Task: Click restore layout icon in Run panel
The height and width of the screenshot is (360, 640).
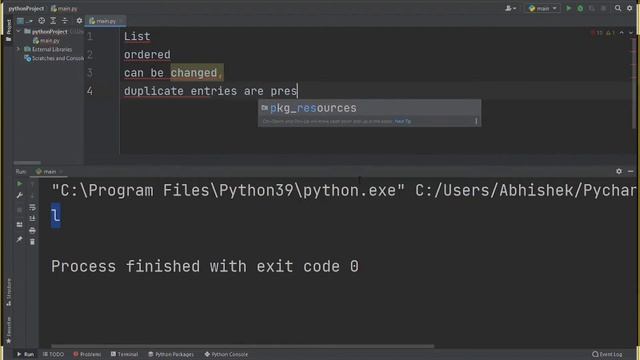Action: point(19,224)
